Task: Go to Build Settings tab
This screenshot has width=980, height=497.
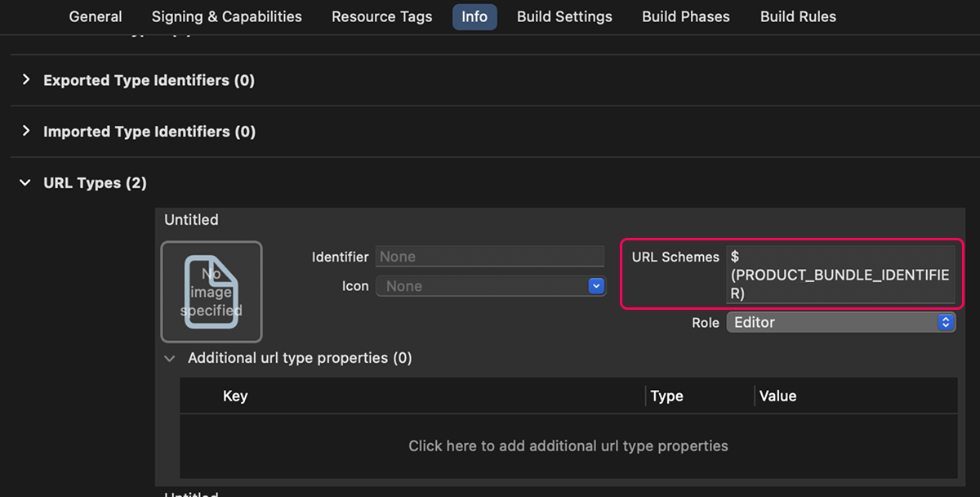Action: pyautogui.click(x=564, y=16)
